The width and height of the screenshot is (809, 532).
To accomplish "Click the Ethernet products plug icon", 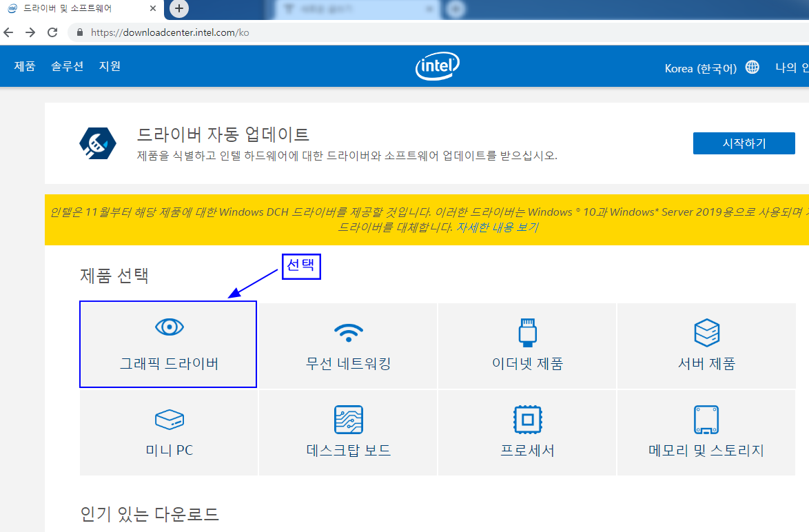I will tap(527, 332).
